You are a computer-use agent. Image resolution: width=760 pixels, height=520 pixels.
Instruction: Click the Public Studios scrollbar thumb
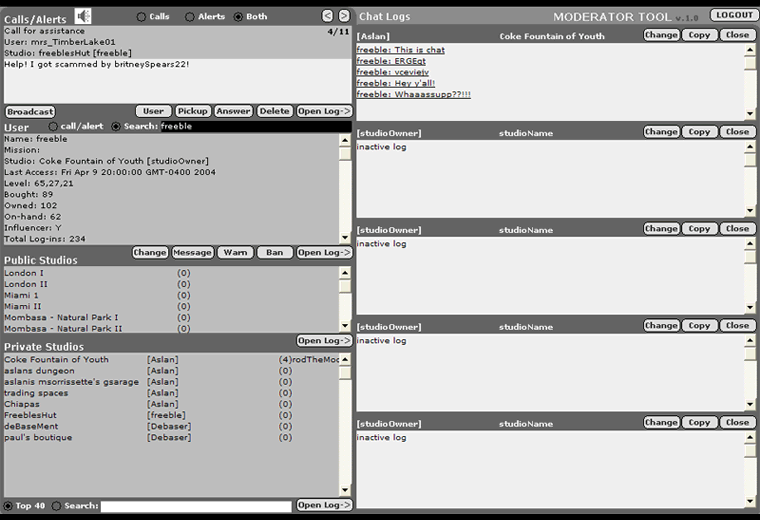(x=345, y=286)
